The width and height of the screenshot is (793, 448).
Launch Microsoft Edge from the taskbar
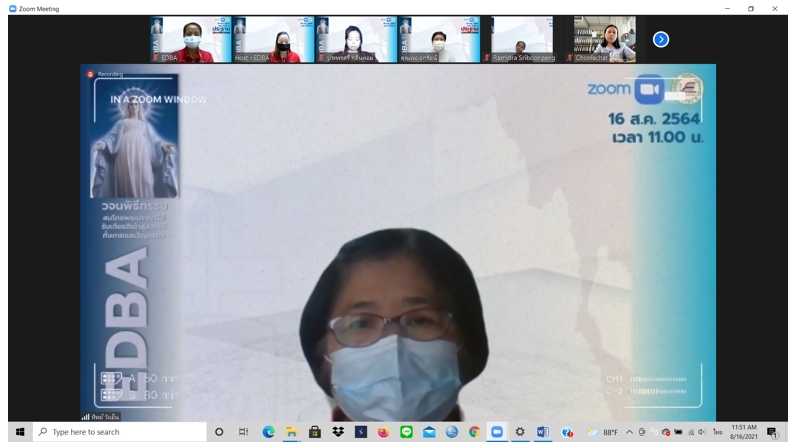click(268, 432)
